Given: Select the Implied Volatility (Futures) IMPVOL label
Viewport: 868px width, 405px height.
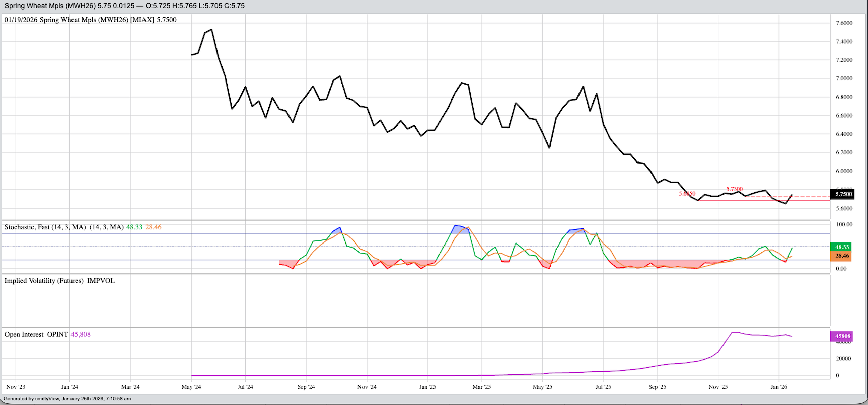Looking at the screenshot, I should click(x=59, y=281).
